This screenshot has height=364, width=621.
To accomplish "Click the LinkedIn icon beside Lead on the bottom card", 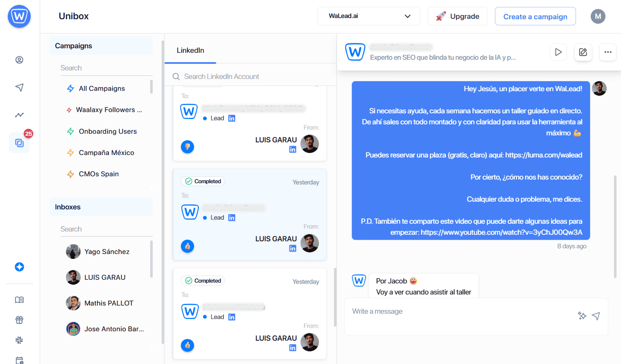I will point(232,317).
